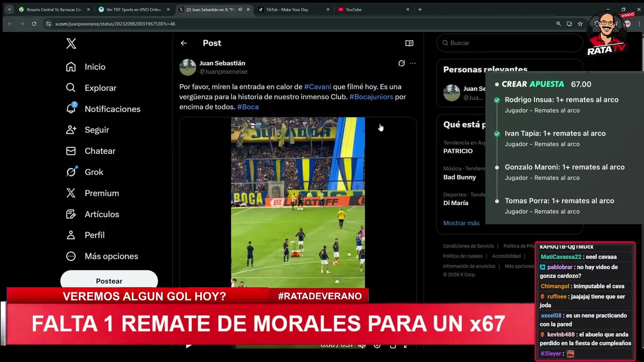This screenshot has width=644, height=362.
Task: Open the Chatear envelope icon
Action: pyautogui.click(x=71, y=151)
